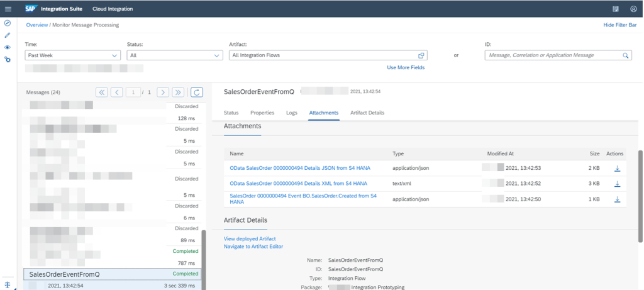Viewport: 644px width, 290px height.
Task: Download SalesOrder Event BO.SalesOrder.Created attachment
Action: pyautogui.click(x=617, y=199)
